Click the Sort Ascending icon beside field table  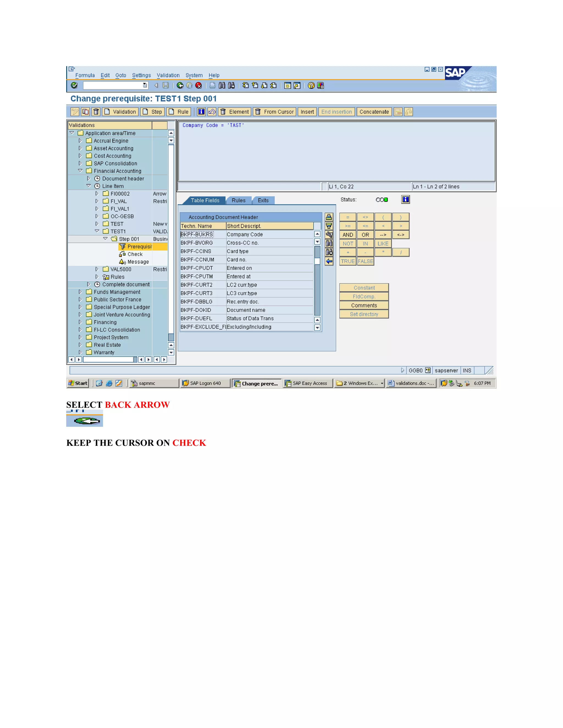point(329,217)
